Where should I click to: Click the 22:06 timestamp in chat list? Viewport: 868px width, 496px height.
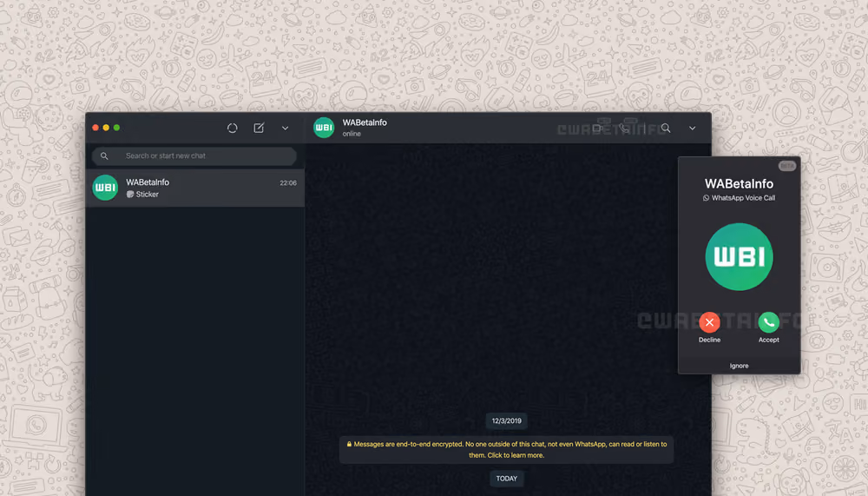point(288,183)
